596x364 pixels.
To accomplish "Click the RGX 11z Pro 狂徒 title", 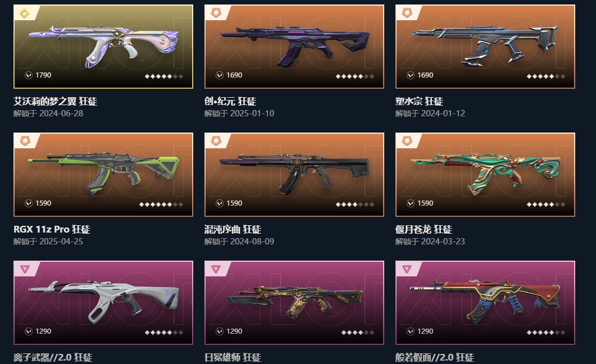I will click(52, 230).
